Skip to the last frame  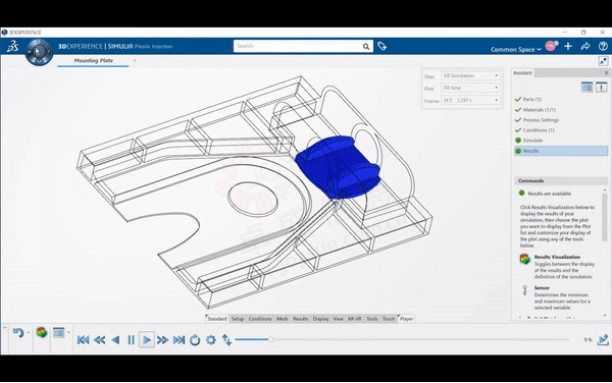[x=179, y=340]
